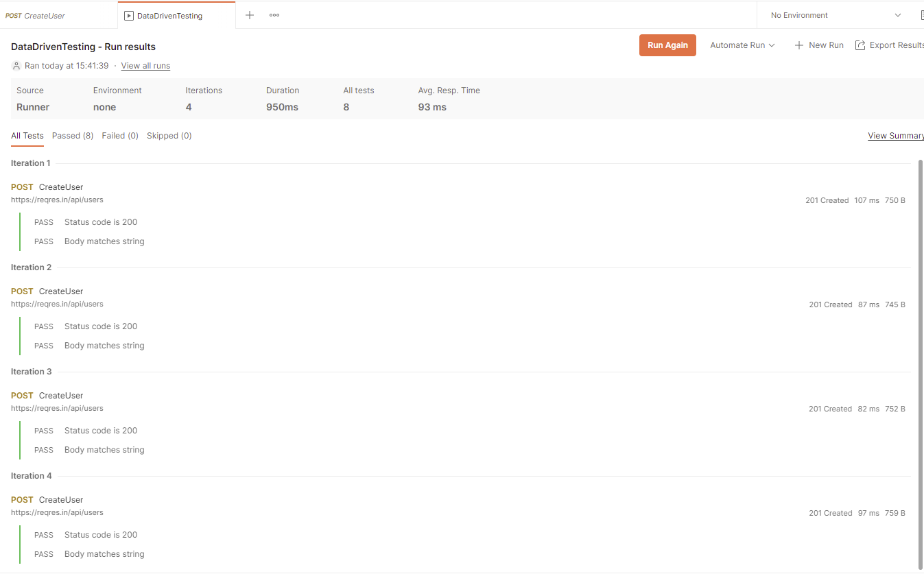Select the Skipped (0) filter tab
This screenshot has height=574, width=924.
[x=169, y=136]
